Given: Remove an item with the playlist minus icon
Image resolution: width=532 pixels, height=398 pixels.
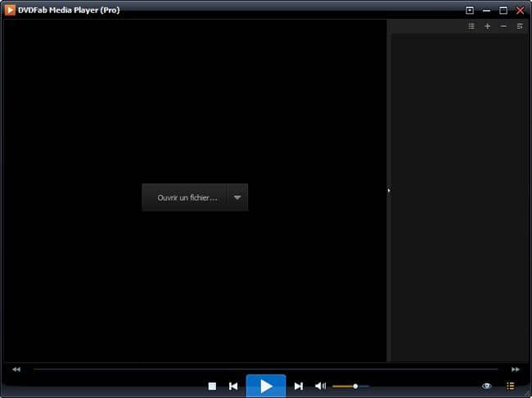Looking at the screenshot, I should (503, 26).
